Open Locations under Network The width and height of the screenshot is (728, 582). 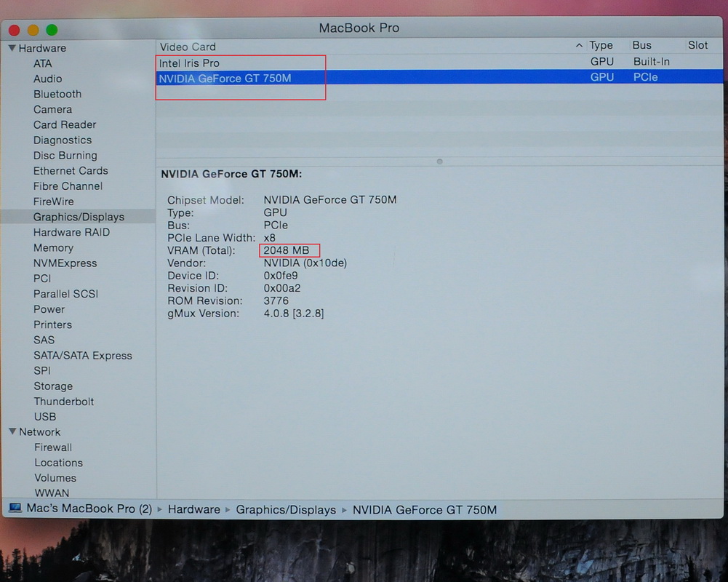[x=58, y=463]
